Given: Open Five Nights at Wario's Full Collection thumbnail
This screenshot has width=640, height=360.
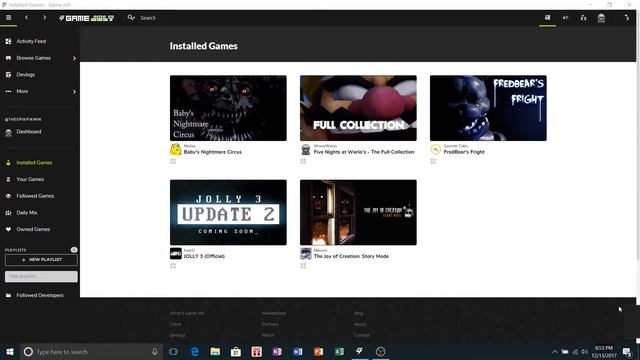Looking at the screenshot, I should [358, 108].
